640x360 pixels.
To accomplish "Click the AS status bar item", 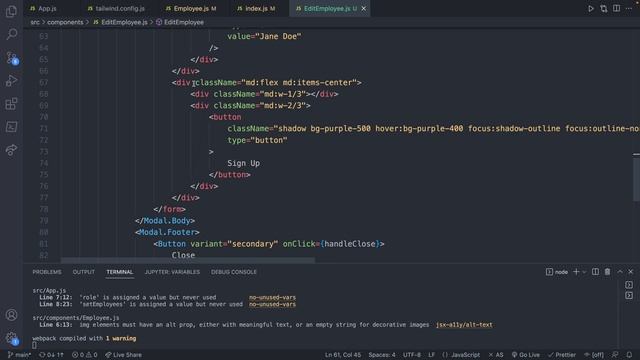I will pyautogui.click(x=496, y=355).
